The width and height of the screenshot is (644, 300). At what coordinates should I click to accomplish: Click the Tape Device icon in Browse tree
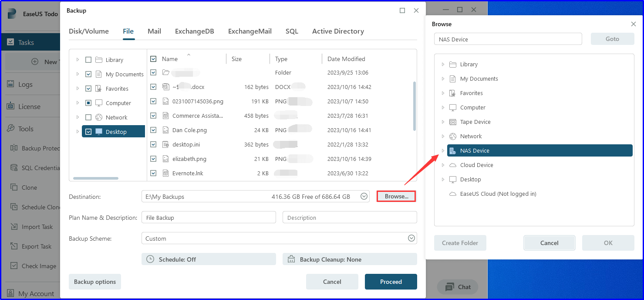coord(453,122)
